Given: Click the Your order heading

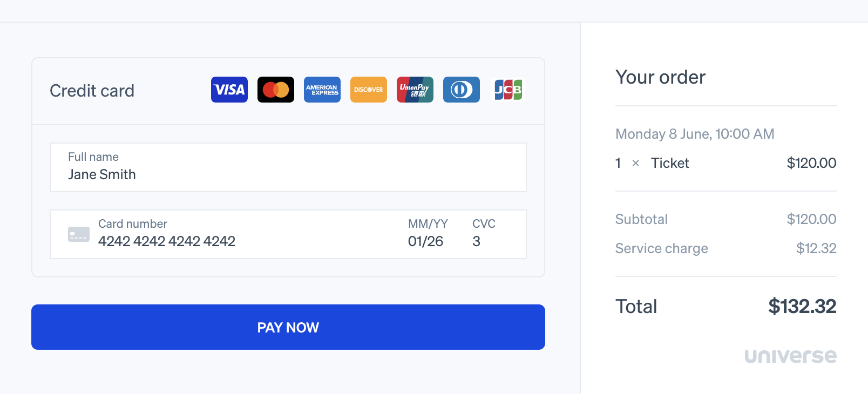Looking at the screenshot, I should point(660,77).
